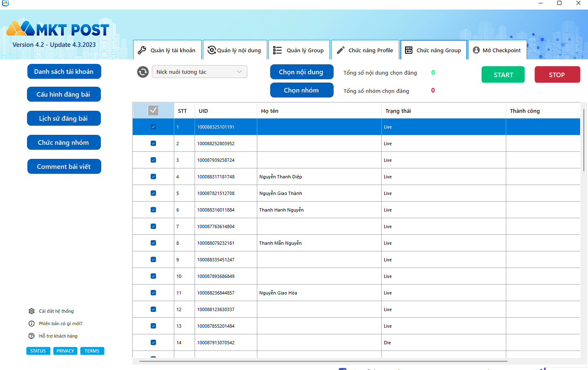Click the green START button
The image size is (588, 370).
(x=503, y=75)
